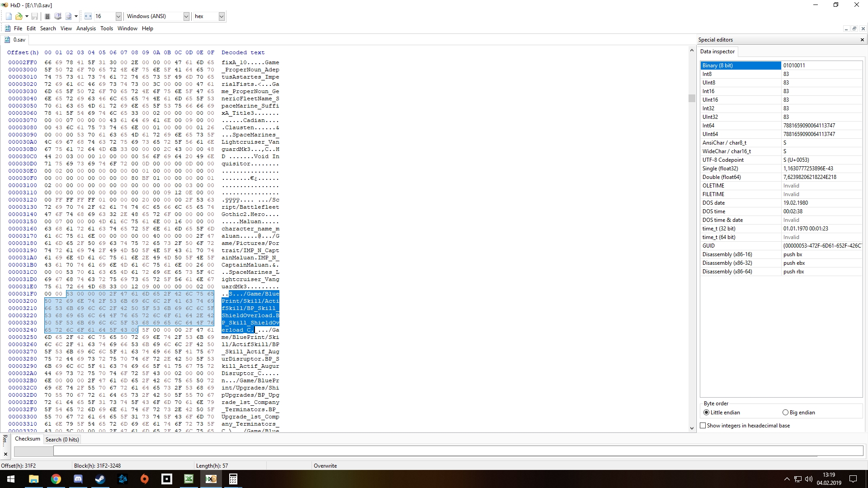Switch to the Search (0 hits) tab

(62, 440)
